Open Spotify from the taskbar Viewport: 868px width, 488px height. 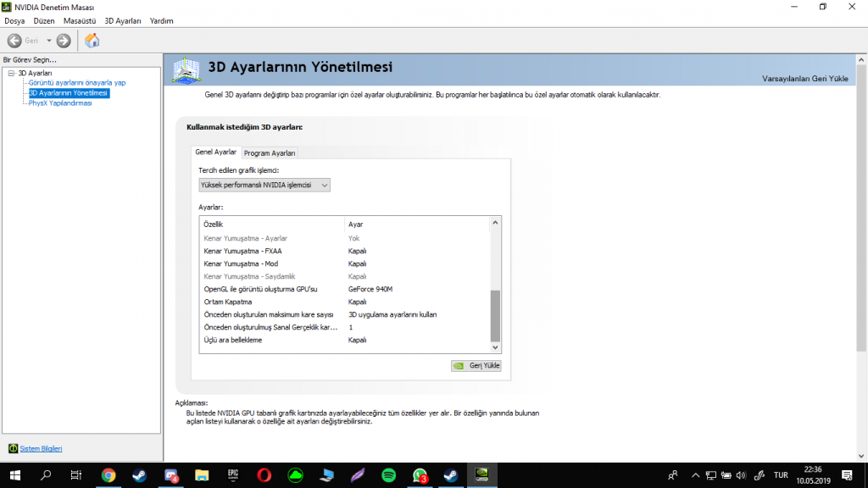tap(388, 475)
